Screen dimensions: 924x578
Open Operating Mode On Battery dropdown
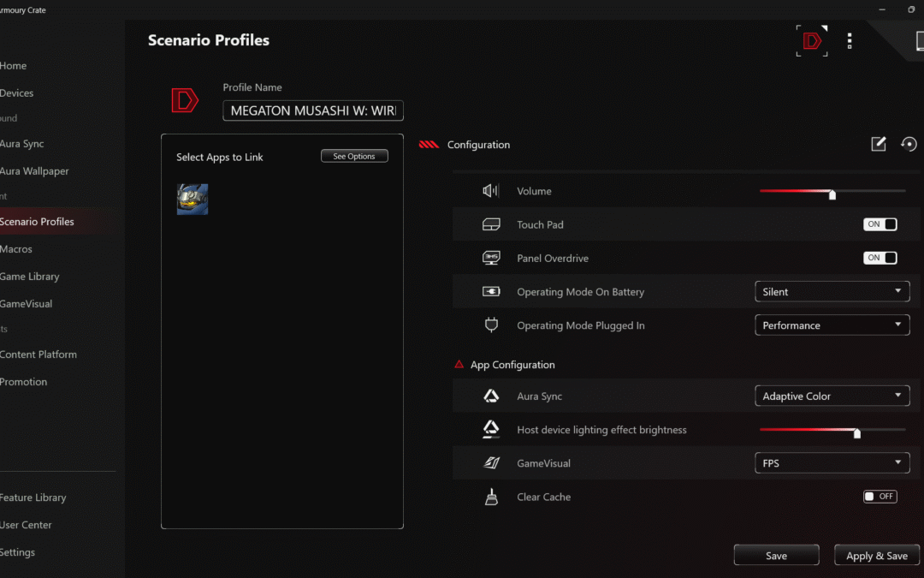832,292
